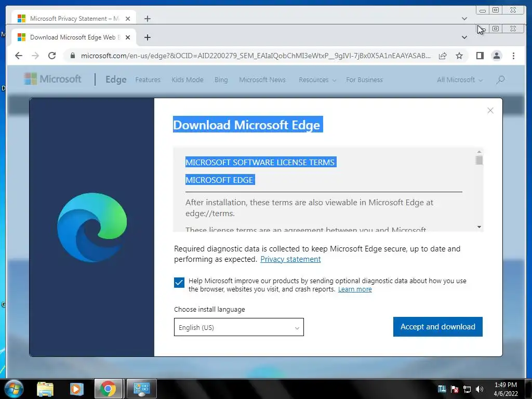
Task: Open Chrome's three-dot menu
Action: click(x=513, y=56)
